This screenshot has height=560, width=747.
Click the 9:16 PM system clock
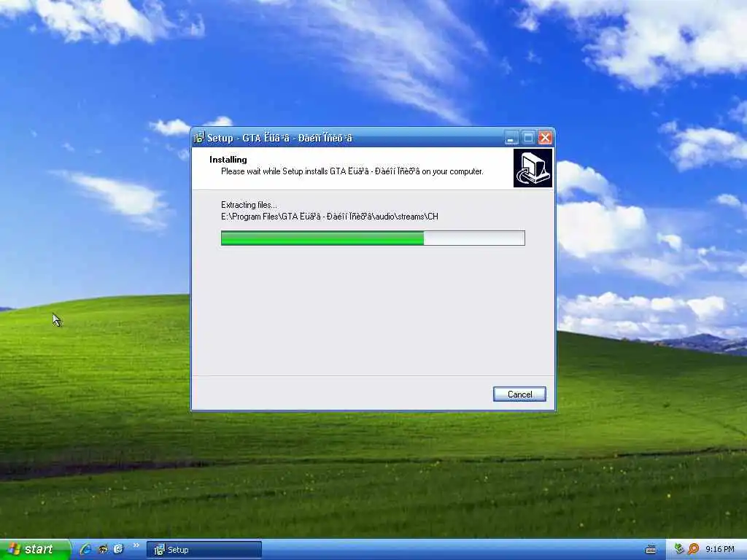[x=719, y=550]
